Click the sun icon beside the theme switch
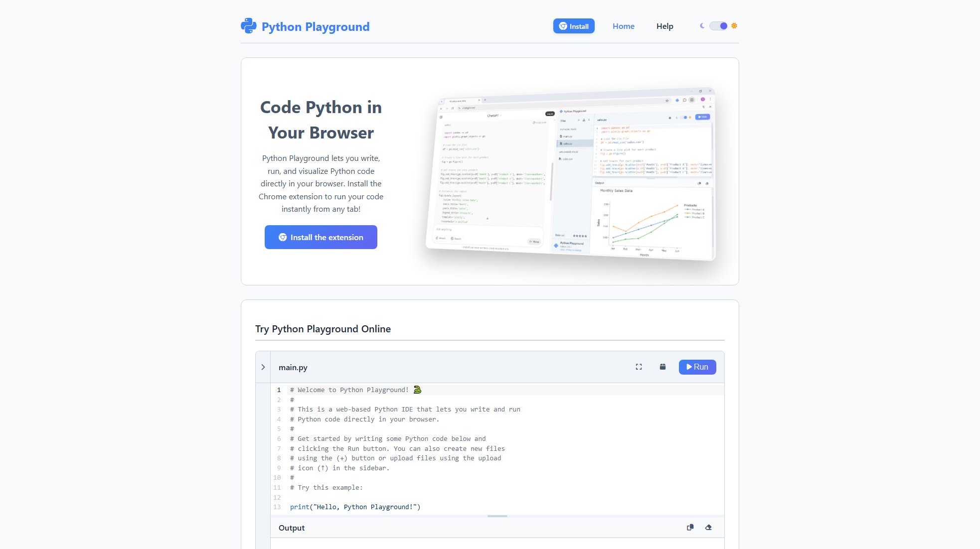The image size is (980, 549). (x=733, y=25)
